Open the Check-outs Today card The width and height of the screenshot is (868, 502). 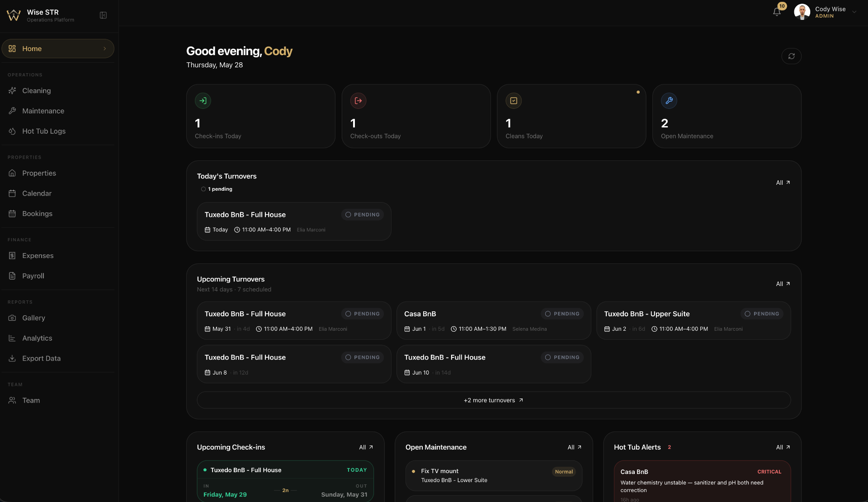coord(416,116)
